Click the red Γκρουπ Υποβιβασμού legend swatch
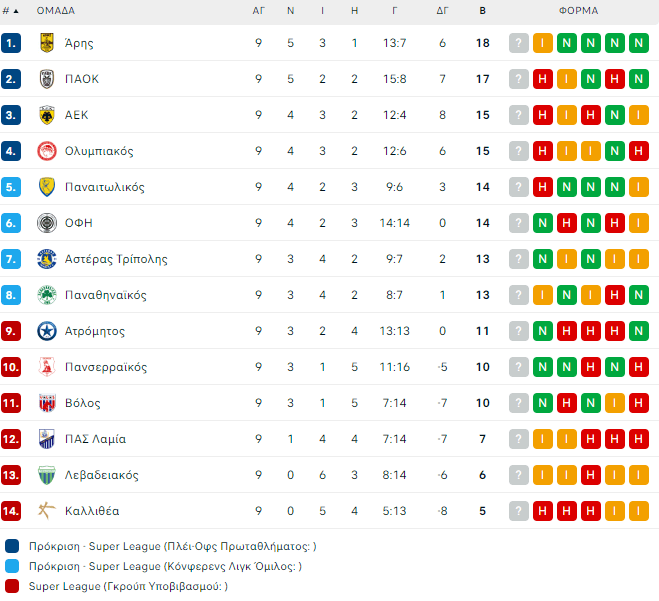The height and width of the screenshot is (601, 659). click(x=12, y=586)
